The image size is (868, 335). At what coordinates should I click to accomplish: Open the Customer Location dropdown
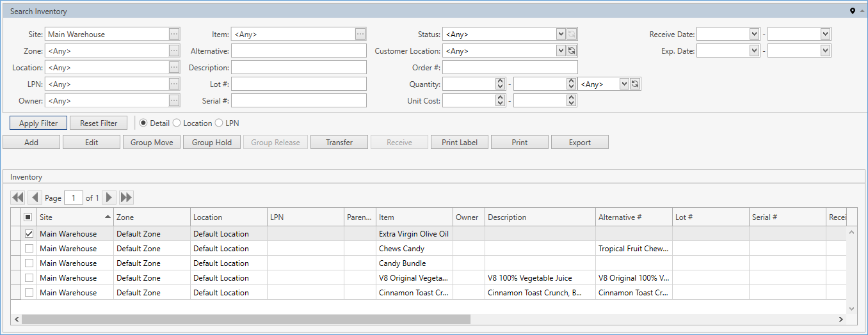coord(561,51)
